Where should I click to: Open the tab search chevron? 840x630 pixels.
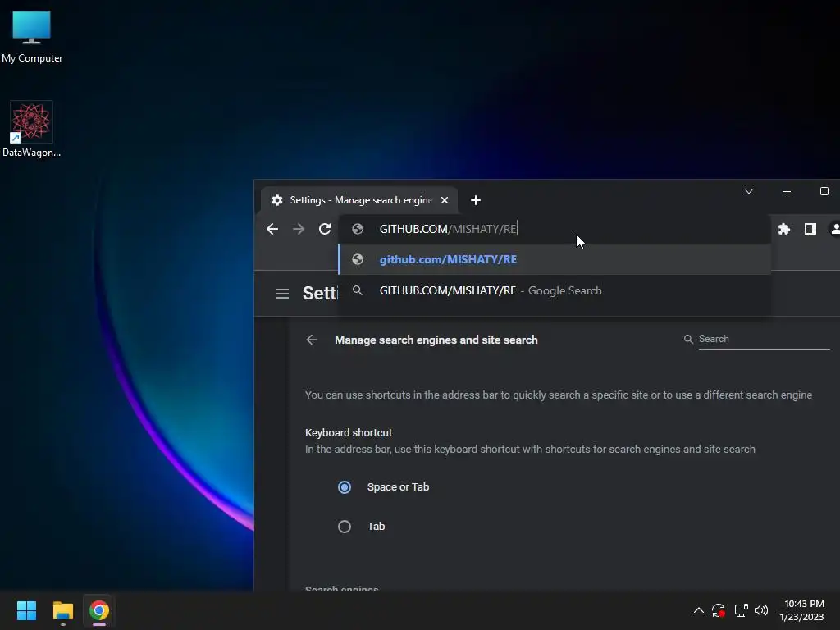click(x=749, y=191)
